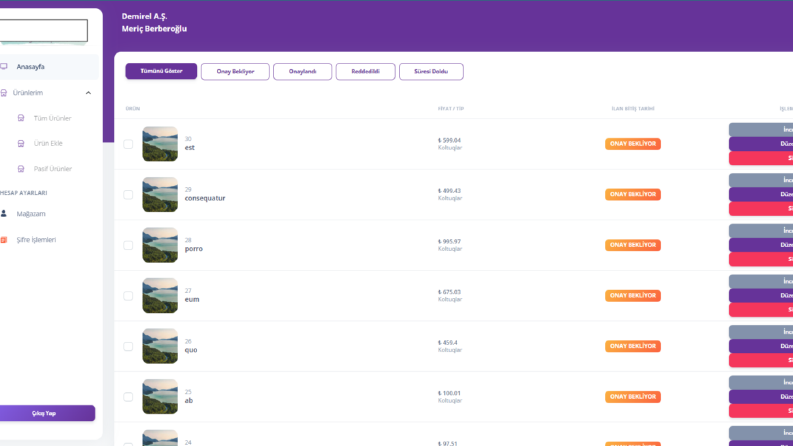Tick the checkbox for product consequatur

pyautogui.click(x=128, y=195)
